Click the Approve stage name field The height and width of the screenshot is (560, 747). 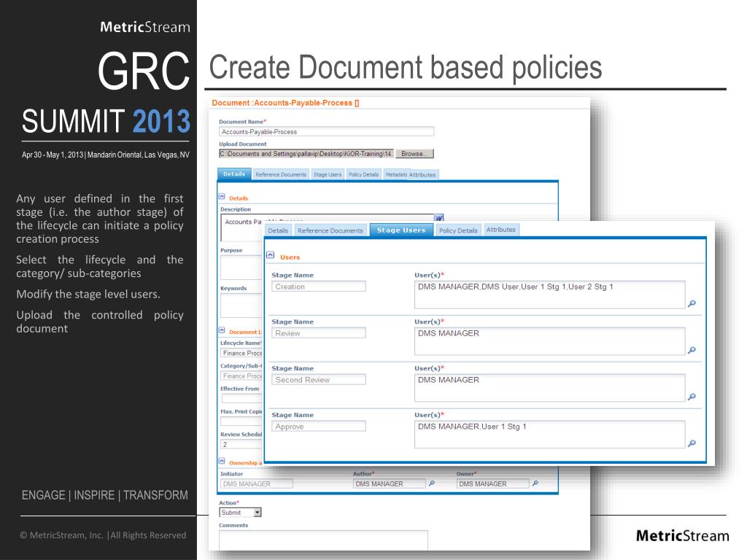[319, 427]
